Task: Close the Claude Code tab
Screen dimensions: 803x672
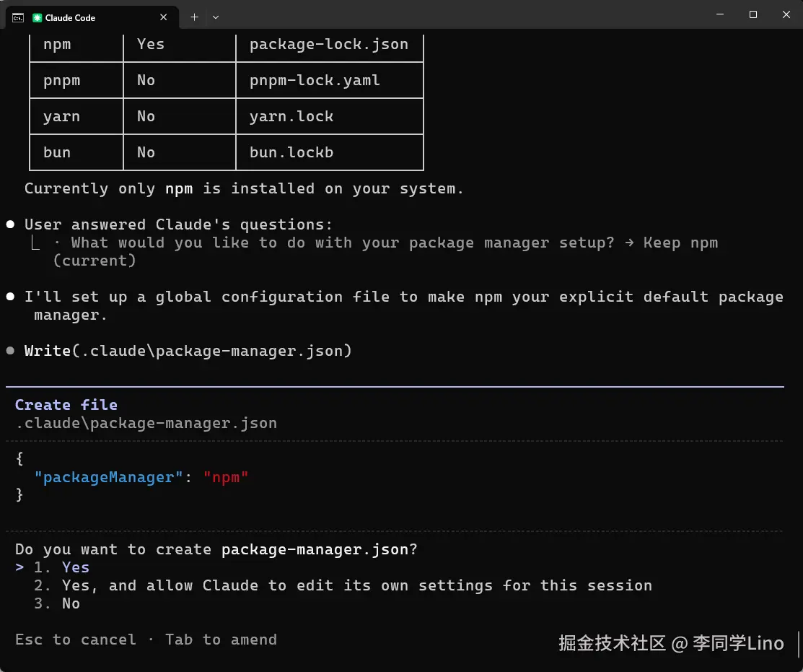Action: point(164,17)
